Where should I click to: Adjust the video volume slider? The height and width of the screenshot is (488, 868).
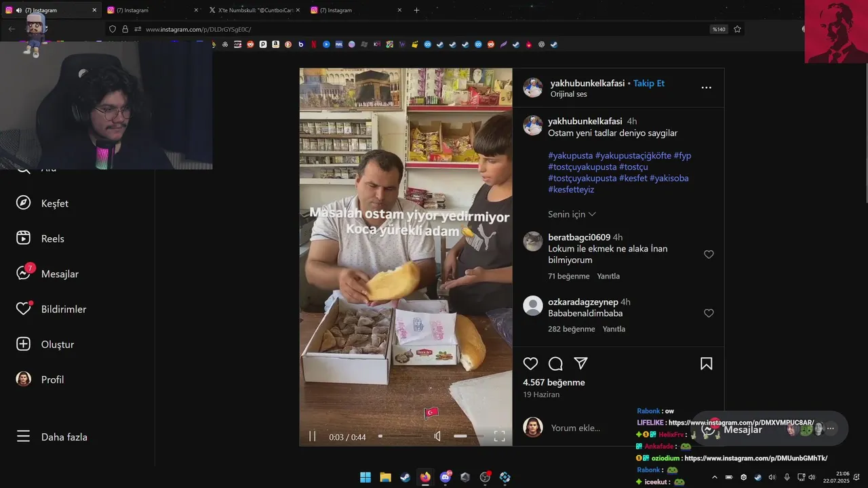467,436
